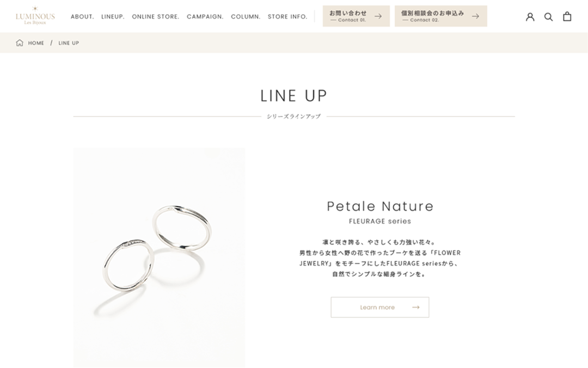This screenshot has width=588, height=368.
Task: Open the Petale Nature rings image
Action: 159,257
